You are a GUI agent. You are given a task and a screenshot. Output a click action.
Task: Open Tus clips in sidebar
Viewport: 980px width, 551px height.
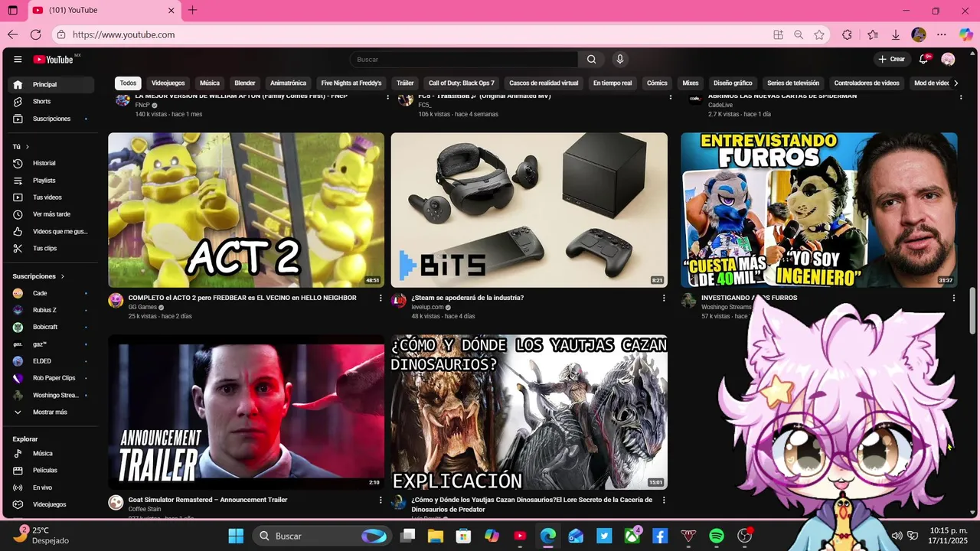[x=51, y=249]
